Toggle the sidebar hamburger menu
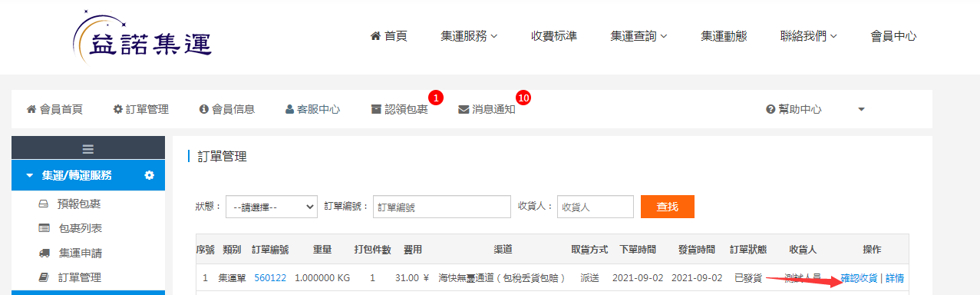The width and height of the screenshot is (980, 295). pos(88,148)
